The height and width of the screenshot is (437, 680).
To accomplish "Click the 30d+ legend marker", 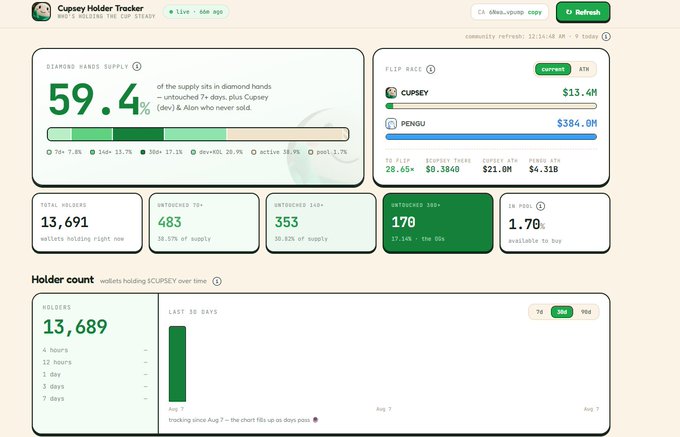I will click(143, 152).
